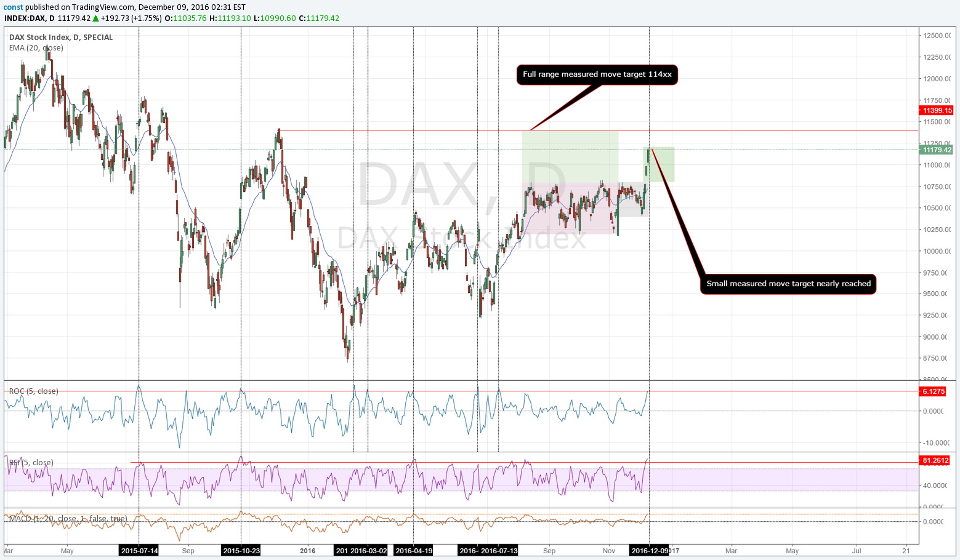
Task: Click the 12000.00 price axis value
Action: [x=937, y=79]
